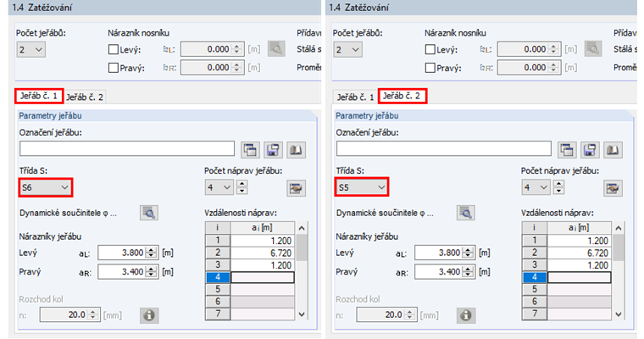Open dynamic factors details in S5 panel

coord(465,213)
